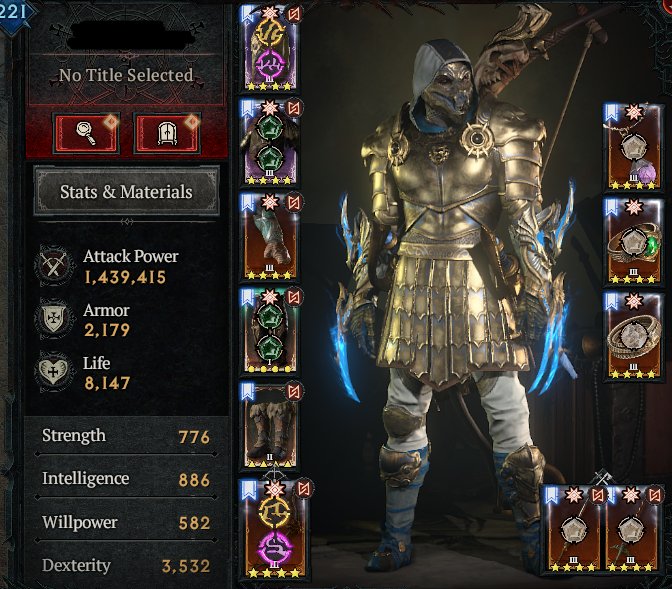Select the ranged weapon slot with pink rune

[274, 528]
